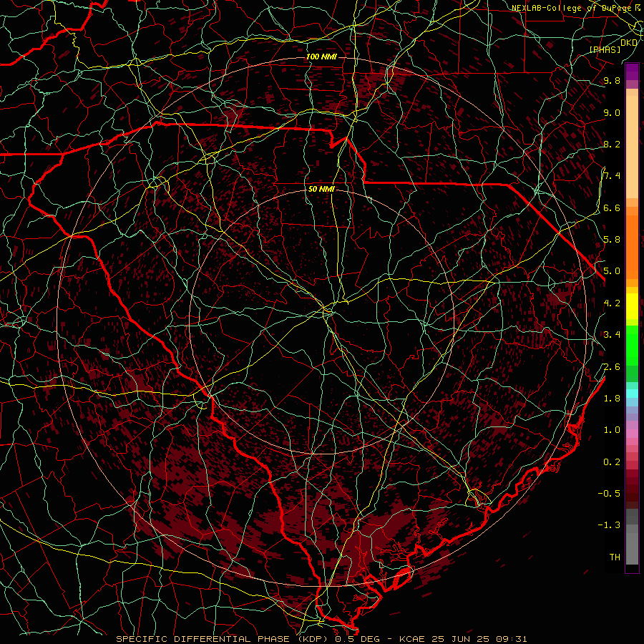Click the 5.8 scale value
This screenshot has width=644, height=644.
[x=612, y=240]
